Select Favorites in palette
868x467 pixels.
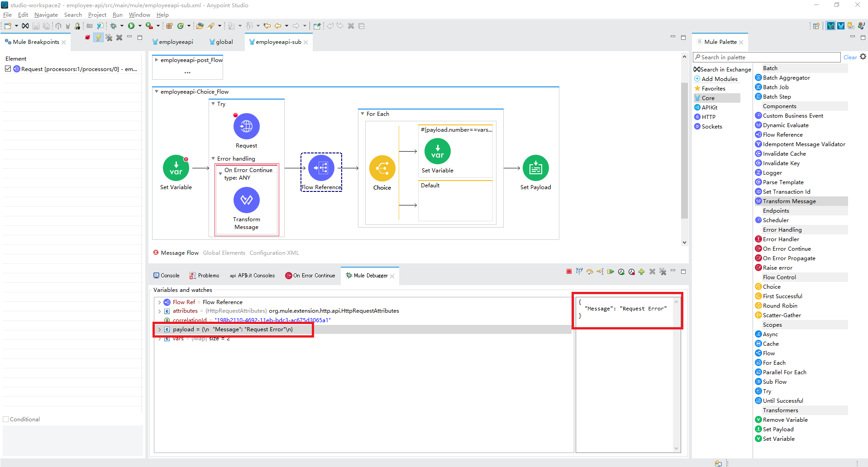[710, 88]
